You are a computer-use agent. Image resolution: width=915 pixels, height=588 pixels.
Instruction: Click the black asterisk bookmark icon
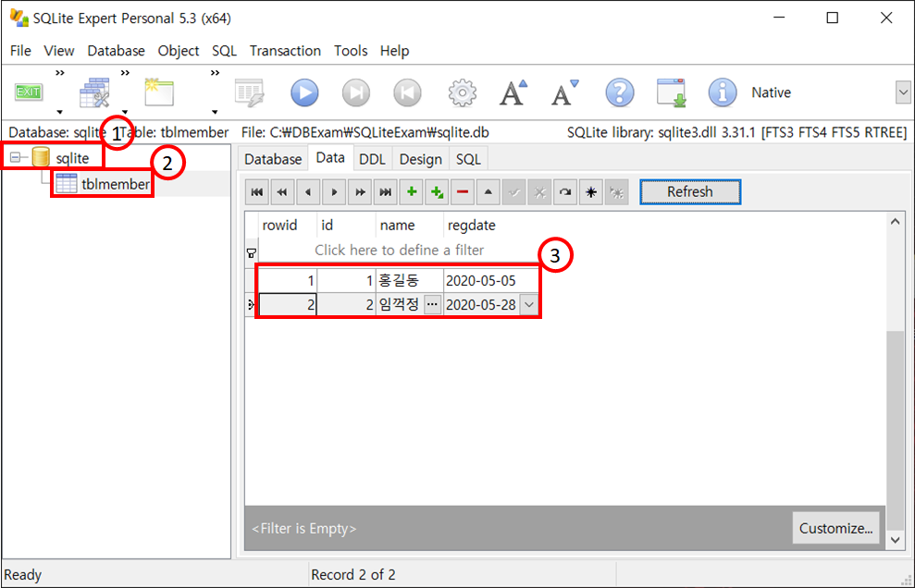pos(591,192)
